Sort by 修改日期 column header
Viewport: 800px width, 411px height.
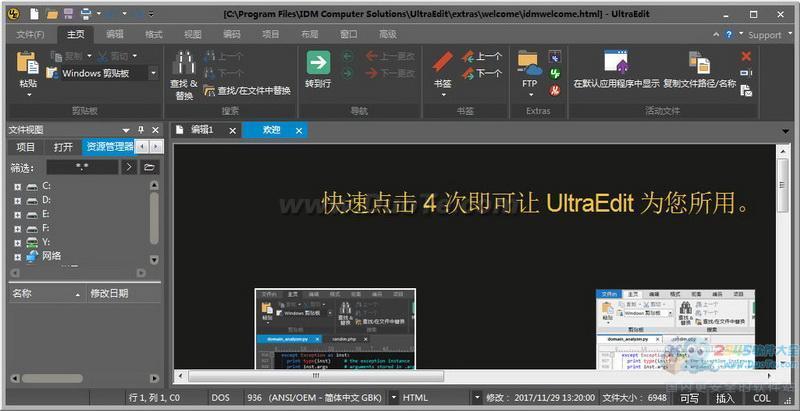click(x=124, y=294)
